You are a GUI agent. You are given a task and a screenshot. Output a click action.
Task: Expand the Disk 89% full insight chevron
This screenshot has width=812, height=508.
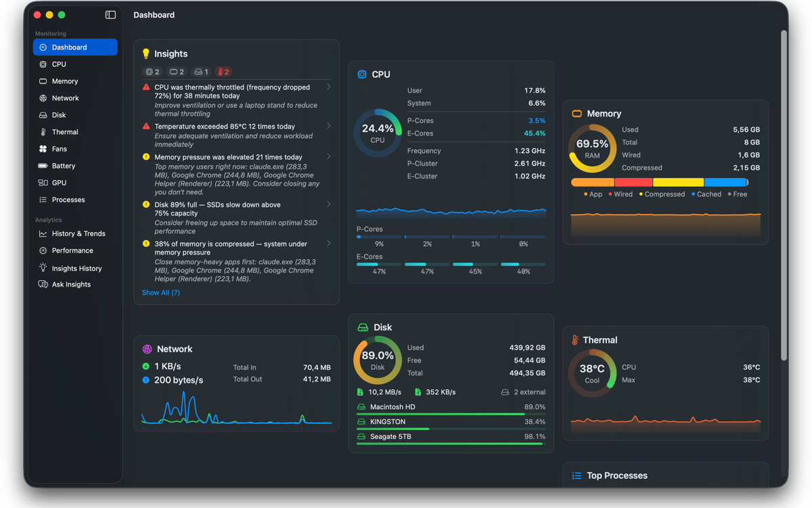click(329, 204)
